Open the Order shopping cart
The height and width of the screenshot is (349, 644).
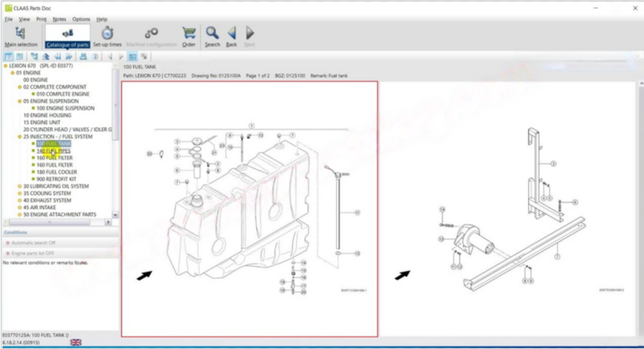point(189,36)
